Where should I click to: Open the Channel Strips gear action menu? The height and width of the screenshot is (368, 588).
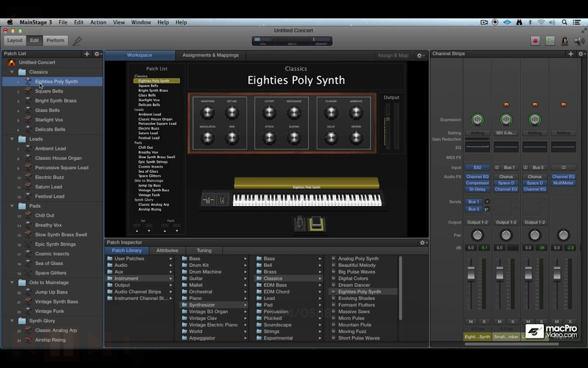tap(581, 54)
